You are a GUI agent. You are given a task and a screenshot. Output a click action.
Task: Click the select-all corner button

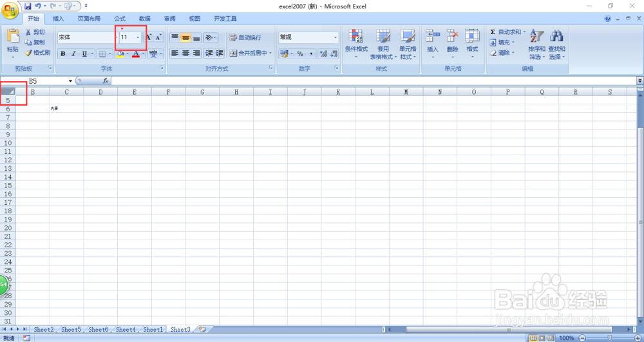pos(8,91)
